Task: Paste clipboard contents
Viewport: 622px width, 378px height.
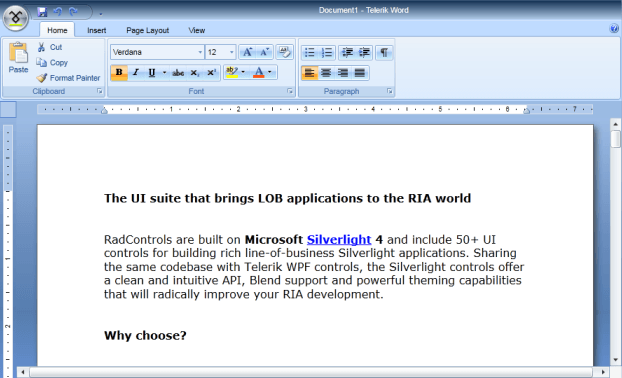Action: [18, 58]
